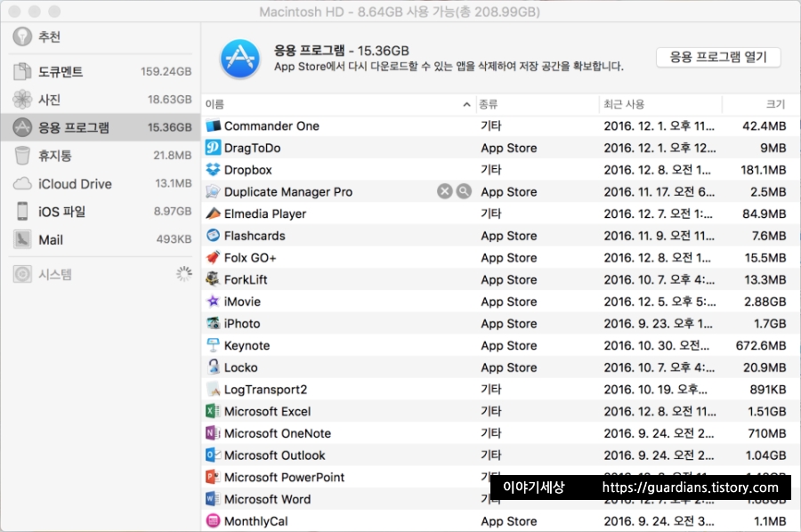Screen dimensions: 801x532
Task: Select the MonthlyCal row name
Action: pos(256,521)
